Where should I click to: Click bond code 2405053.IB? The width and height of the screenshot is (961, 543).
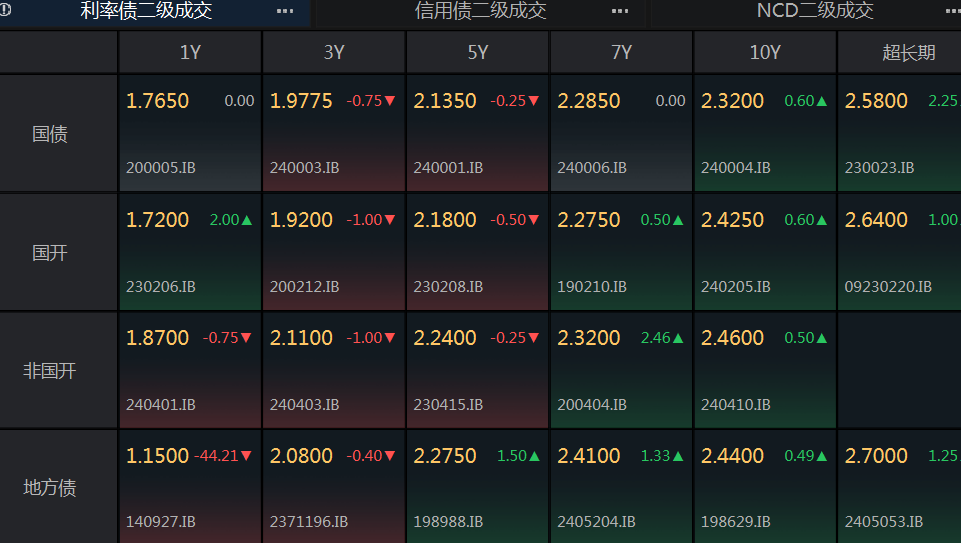tap(884, 522)
